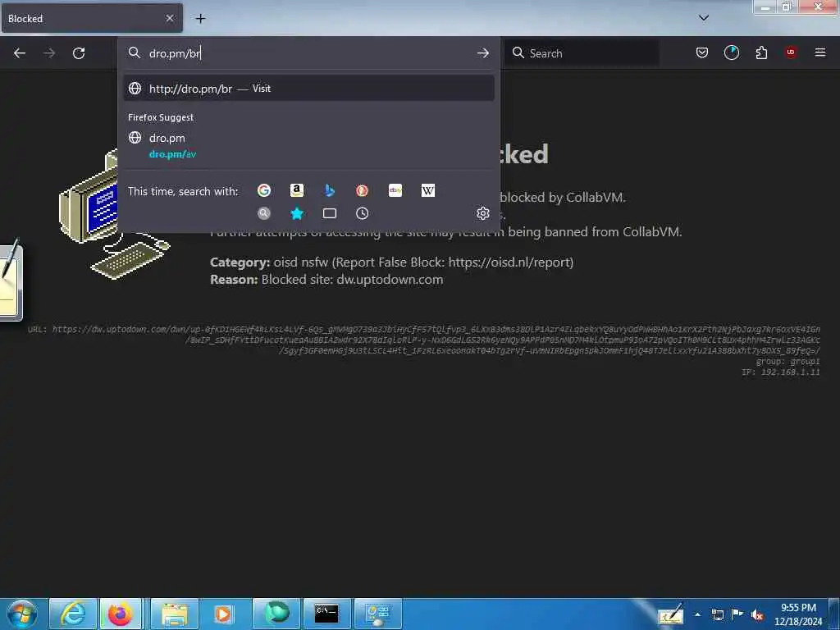Viewport: 840px width, 630px height.
Task: Search this time with Google
Action: 264,190
